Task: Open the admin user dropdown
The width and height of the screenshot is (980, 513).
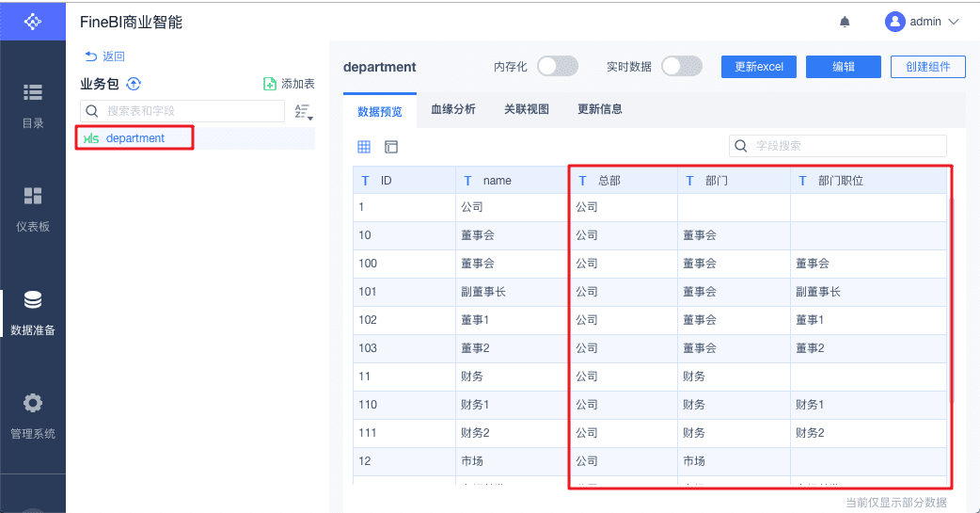Action: 923,22
